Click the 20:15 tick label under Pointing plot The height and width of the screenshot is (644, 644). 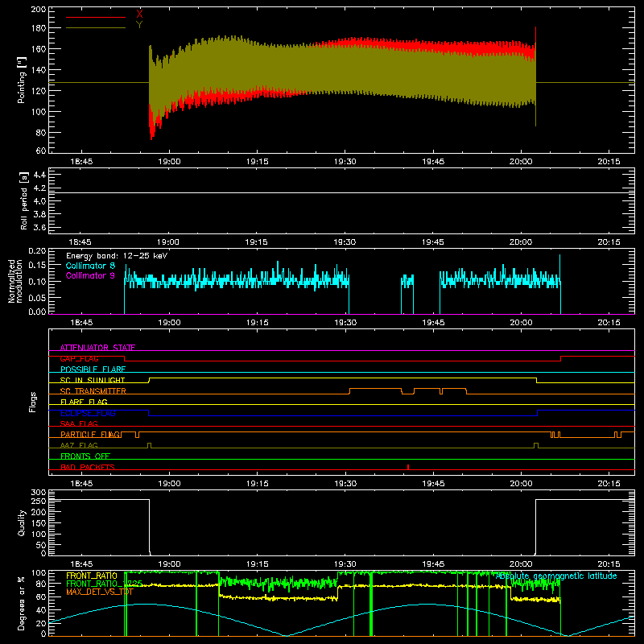[609, 162]
